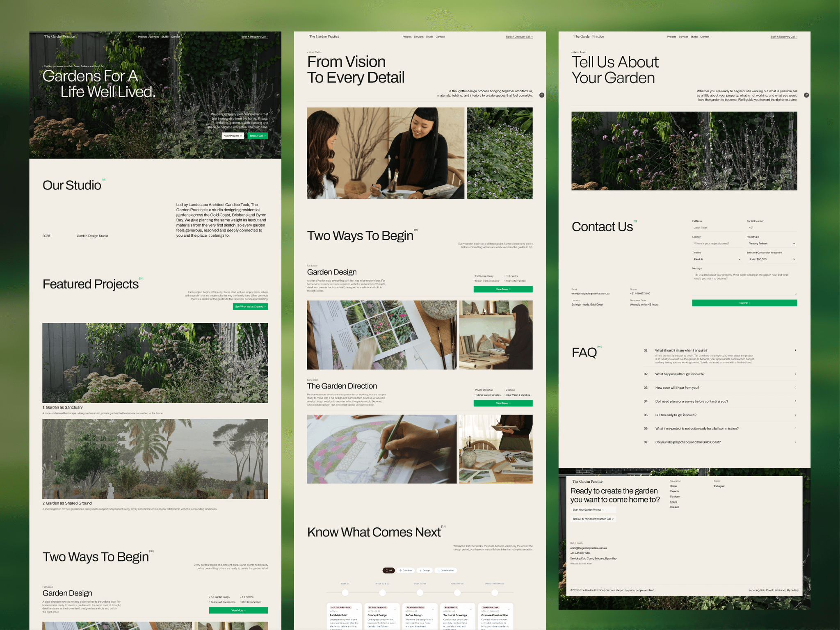The height and width of the screenshot is (630, 840).
Task: Open the Project type dropdown showing Planting Refresh
Action: coord(772,244)
